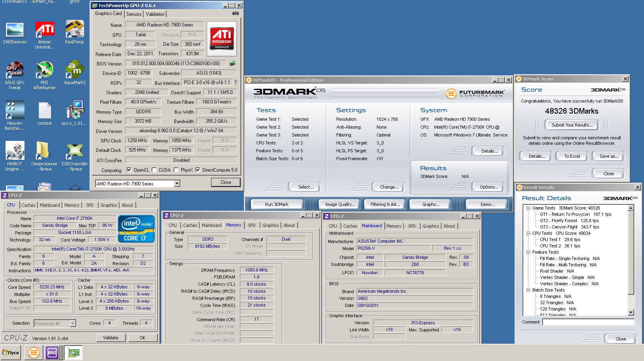Launch the D3DOverrider desktop shortcut
644x361 pixels.
click(75, 157)
